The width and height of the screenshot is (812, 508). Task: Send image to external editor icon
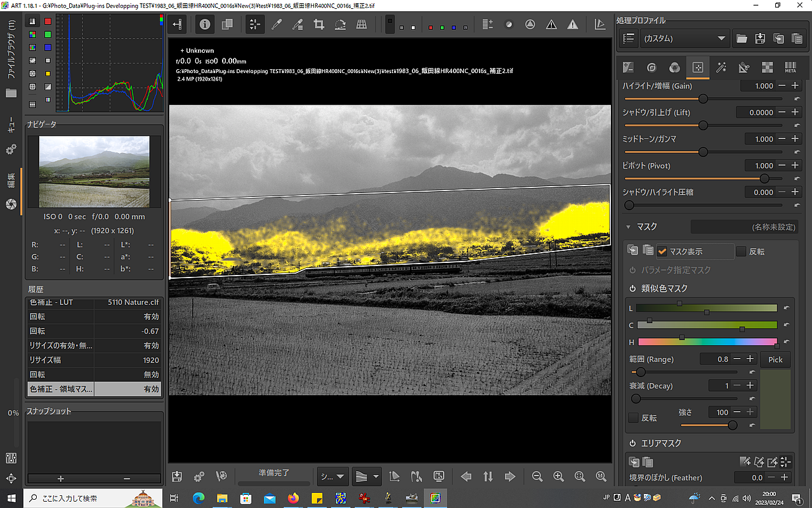[x=221, y=476]
